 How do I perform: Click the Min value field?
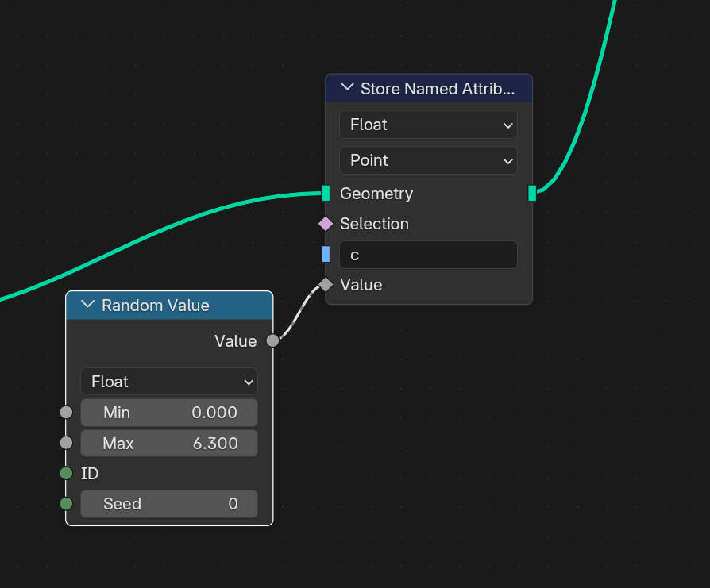point(169,413)
